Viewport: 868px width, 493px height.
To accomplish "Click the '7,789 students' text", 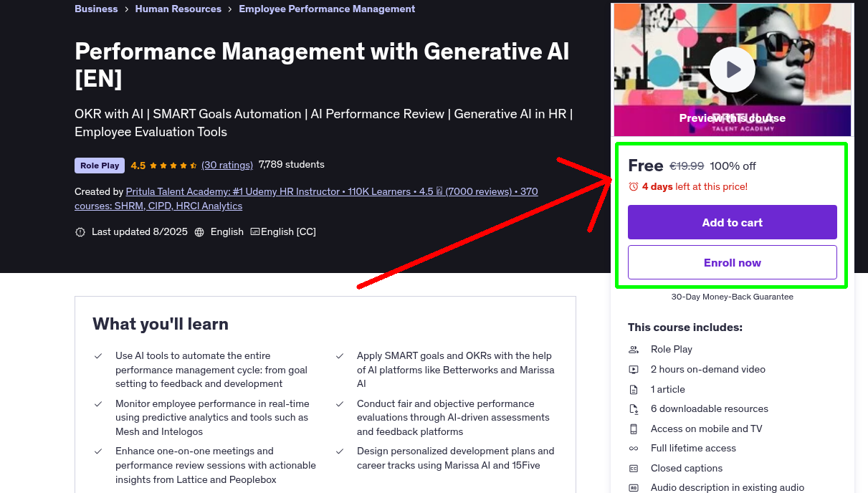I will tap(292, 165).
